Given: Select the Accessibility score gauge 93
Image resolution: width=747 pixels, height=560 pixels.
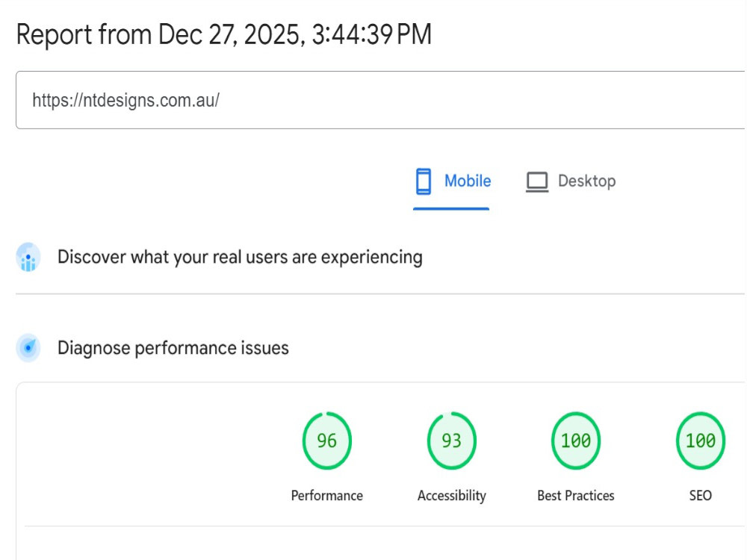Looking at the screenshot, I should click(452, 441).
